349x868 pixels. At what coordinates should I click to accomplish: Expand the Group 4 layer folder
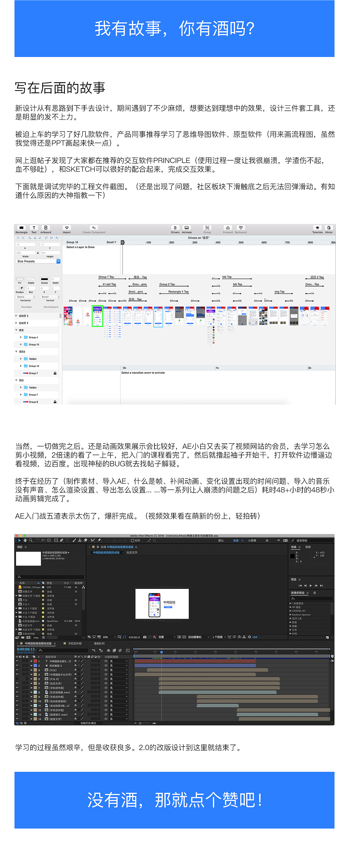21,337
